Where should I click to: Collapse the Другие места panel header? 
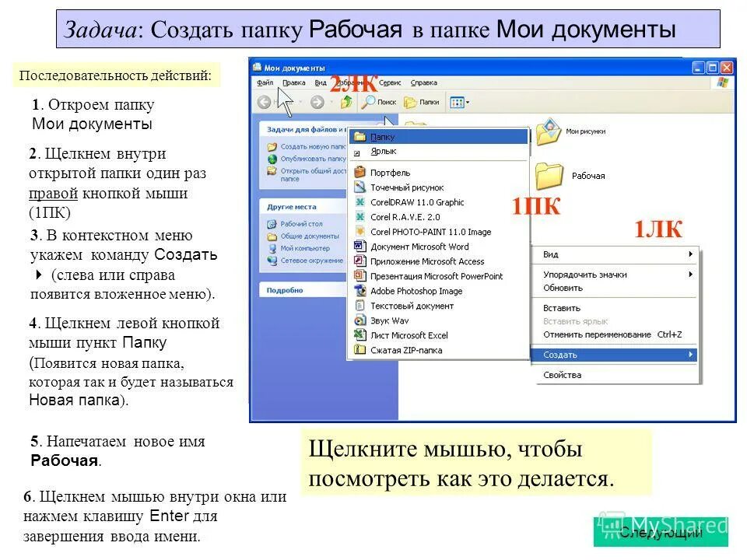(x=303, y=207)
